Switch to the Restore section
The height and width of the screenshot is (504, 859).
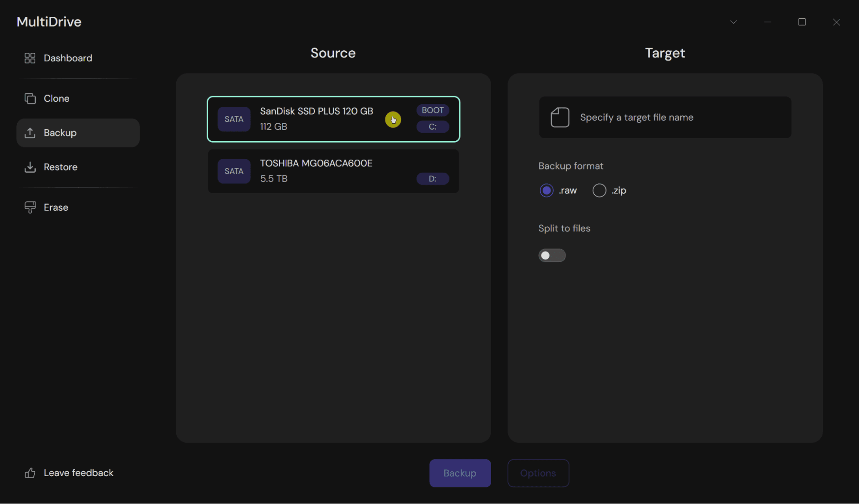[61, 167]
